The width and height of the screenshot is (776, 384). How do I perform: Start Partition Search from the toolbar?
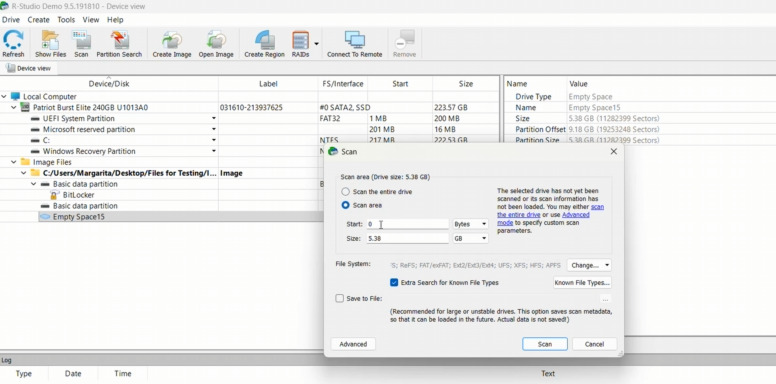click(119, 40)
